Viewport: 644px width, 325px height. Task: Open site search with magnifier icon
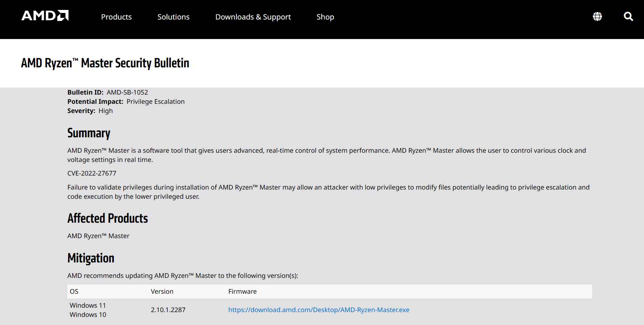click(x=628, y=17)
